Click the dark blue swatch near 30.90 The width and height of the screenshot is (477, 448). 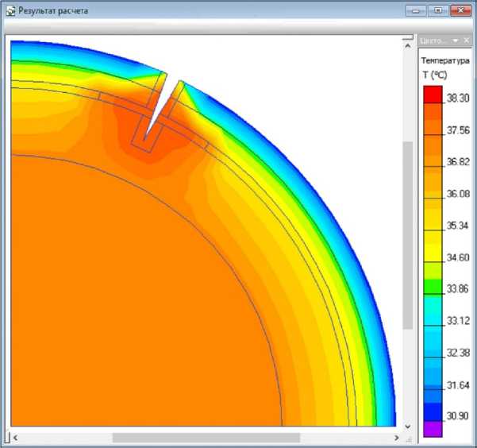(433, 411)
